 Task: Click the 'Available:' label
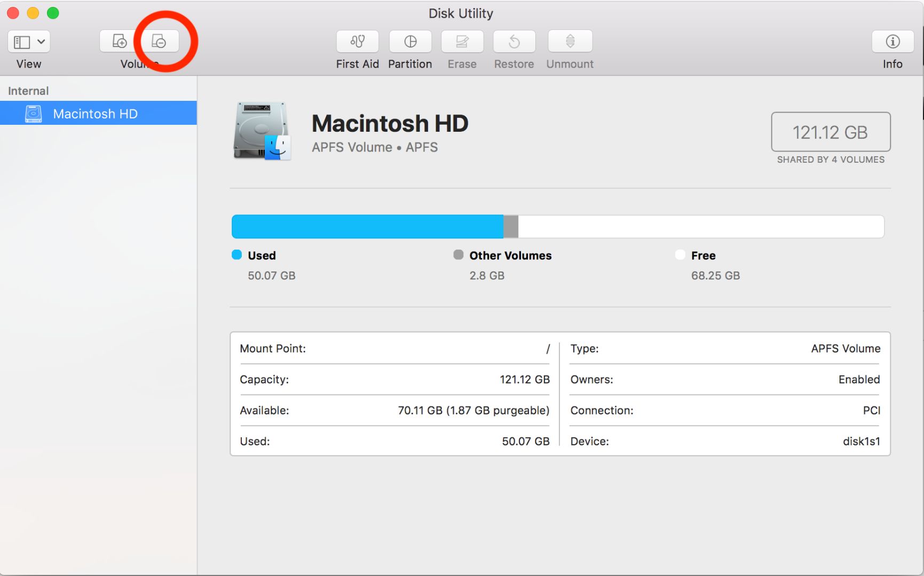(264, 411)
